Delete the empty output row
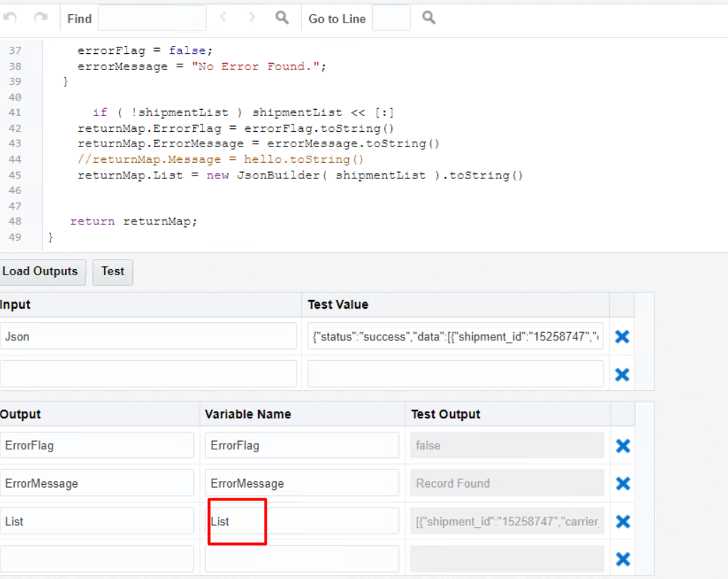The height and width of the screenshot is (579, 728). pos(623,559)
